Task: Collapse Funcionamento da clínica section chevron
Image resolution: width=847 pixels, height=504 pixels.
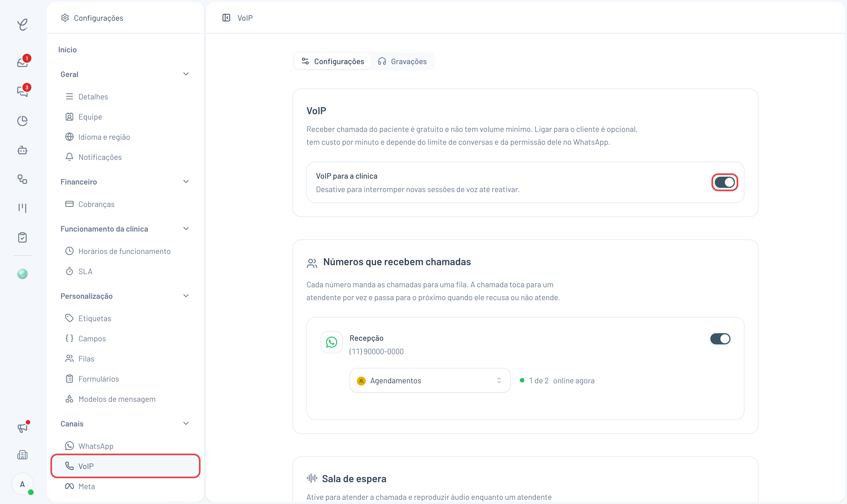Action: [186, 228]
